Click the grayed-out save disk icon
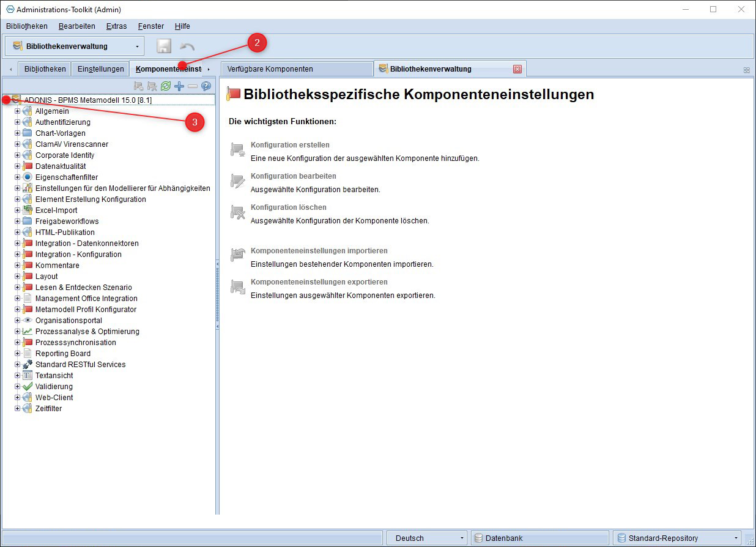The height and width of the screenshot is (547, 756). coord(163,46)
